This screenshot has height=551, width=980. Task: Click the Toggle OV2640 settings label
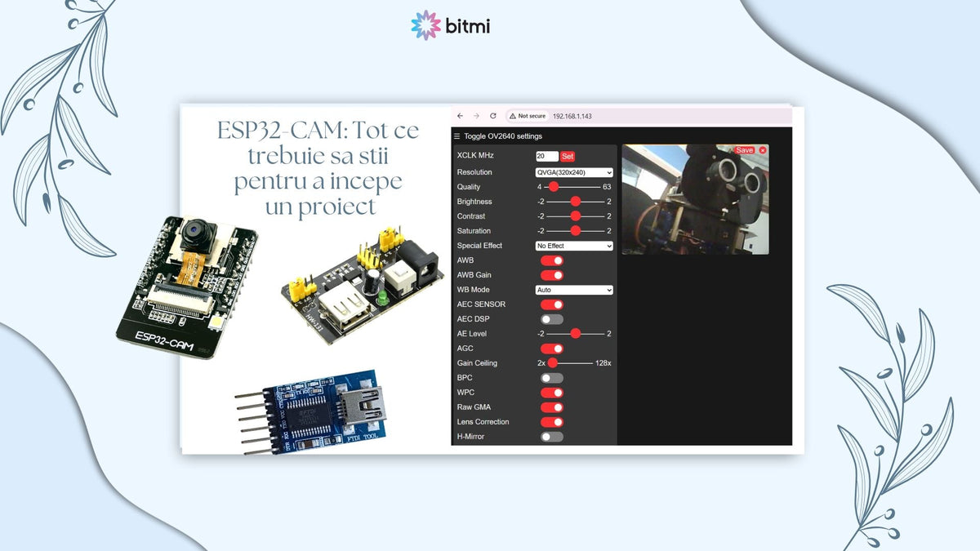503,136
